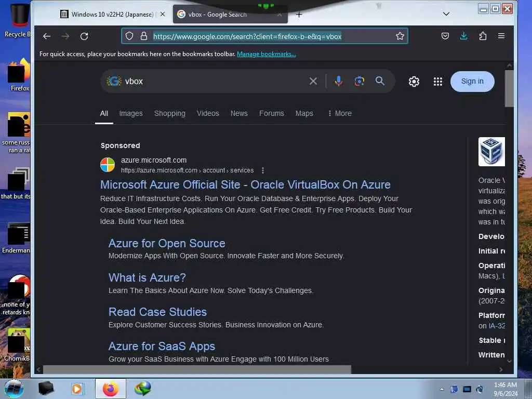Open Microsoft Azure Official Site ad link
This screenshot has width=532, height=399.
pyautogui.click(x=245, y=184)
